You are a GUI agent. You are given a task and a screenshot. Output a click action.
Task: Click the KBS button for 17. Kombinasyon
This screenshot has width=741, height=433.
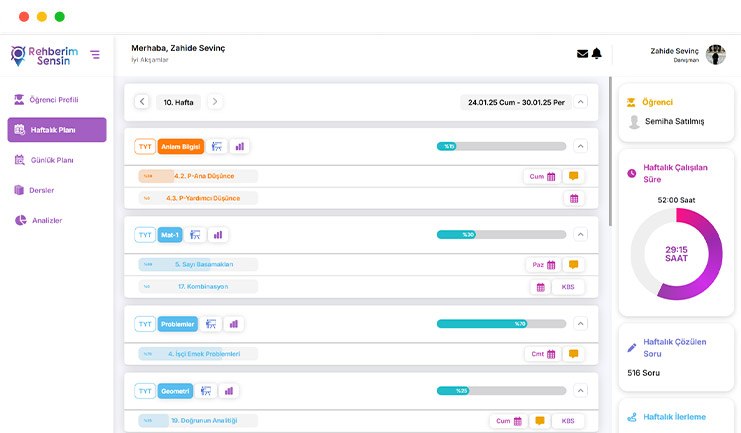tap(568, 287)
